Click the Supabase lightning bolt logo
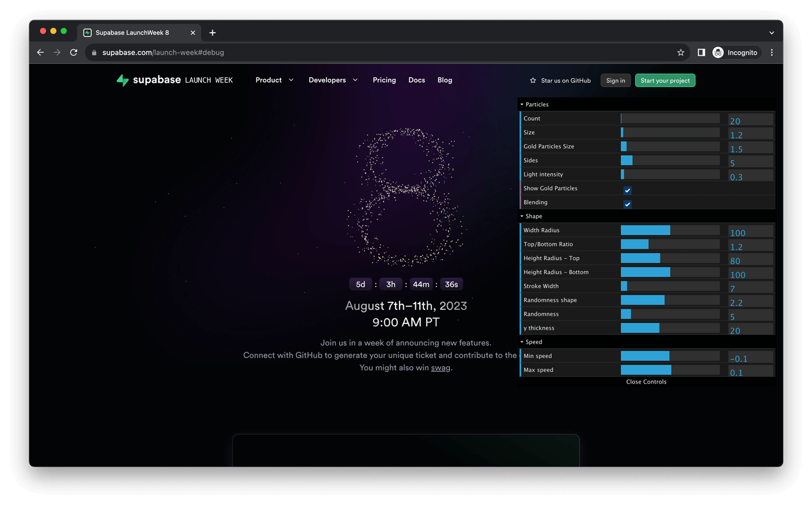Viewport: 812px width, 505px height. pos(122,80)
